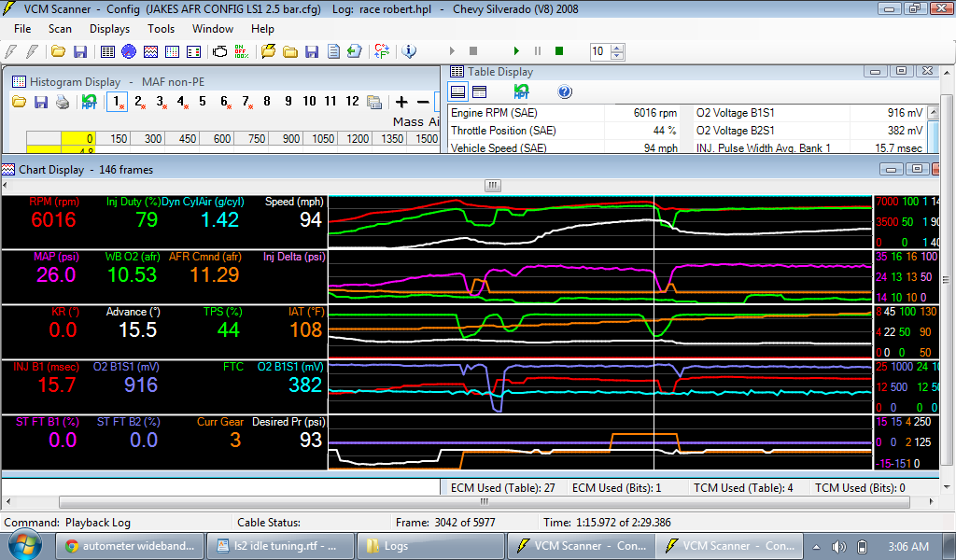Open log file with second folder icon
This screenshot has width=956, height=560.
(290, 51)
